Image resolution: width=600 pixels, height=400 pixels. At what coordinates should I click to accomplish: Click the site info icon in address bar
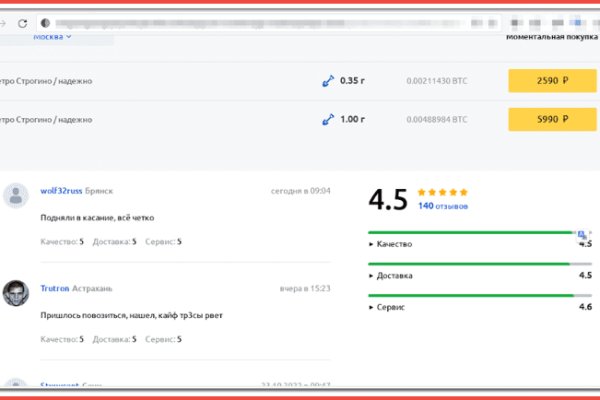click(x=45, y=22)
